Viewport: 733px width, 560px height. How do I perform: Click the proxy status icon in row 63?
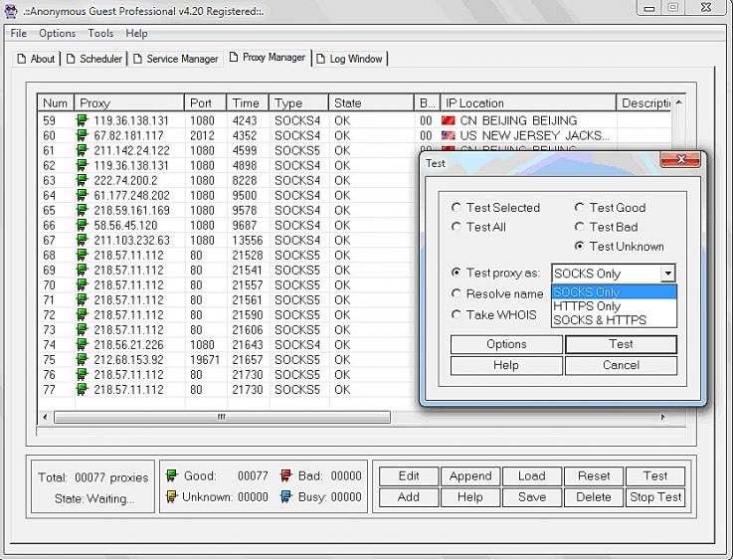click(82, 180)
